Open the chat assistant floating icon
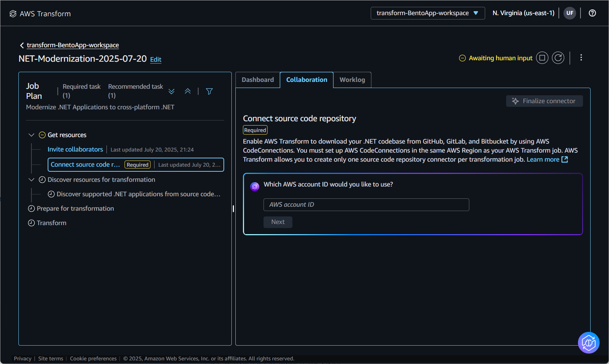 589,343
